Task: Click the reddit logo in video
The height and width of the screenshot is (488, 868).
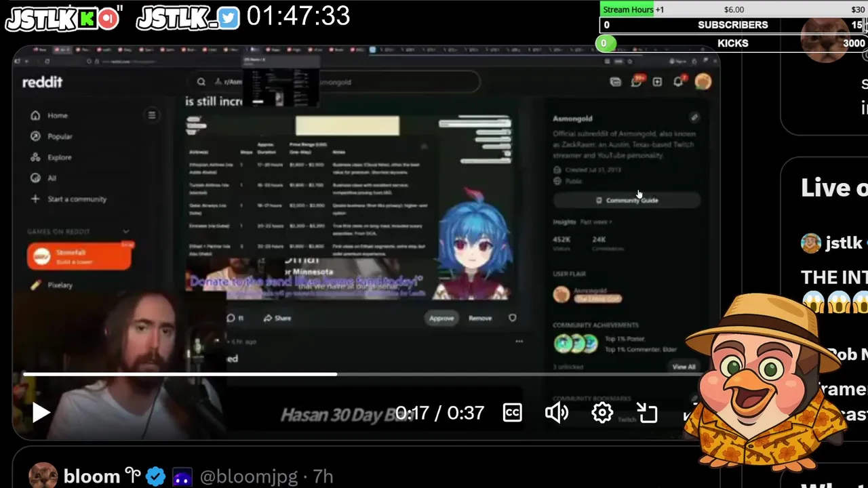Action: (x=42, y=82)
